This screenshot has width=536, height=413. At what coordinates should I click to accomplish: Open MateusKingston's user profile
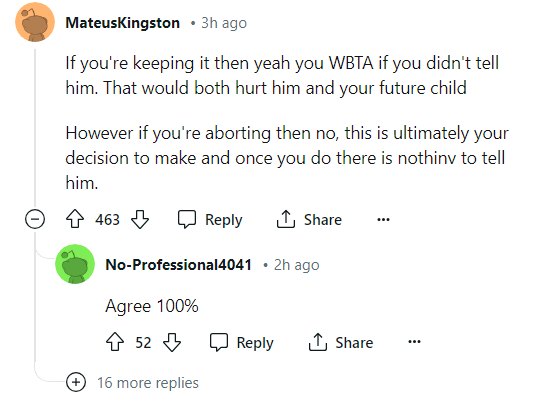123,23
